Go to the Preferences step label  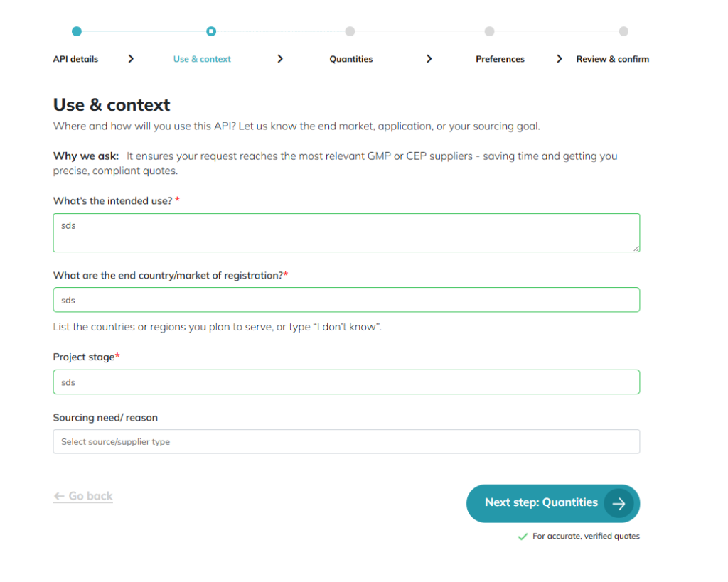point(500,59)
